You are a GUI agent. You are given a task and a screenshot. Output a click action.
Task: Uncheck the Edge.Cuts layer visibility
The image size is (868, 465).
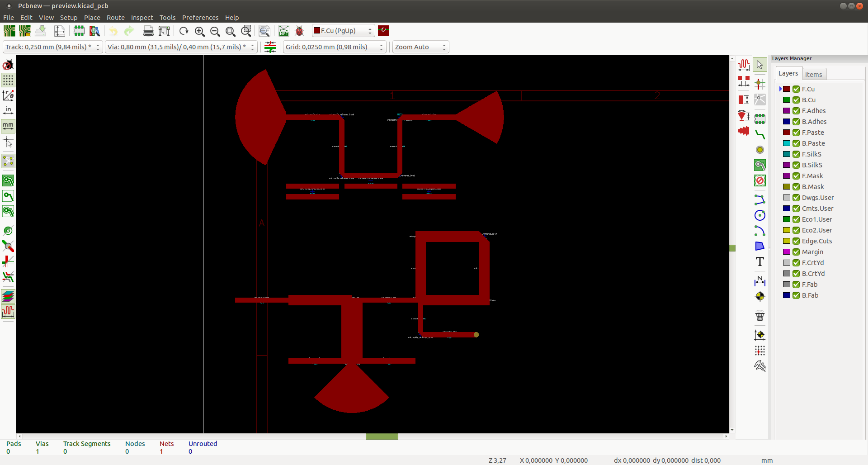(x=796, y=241)
